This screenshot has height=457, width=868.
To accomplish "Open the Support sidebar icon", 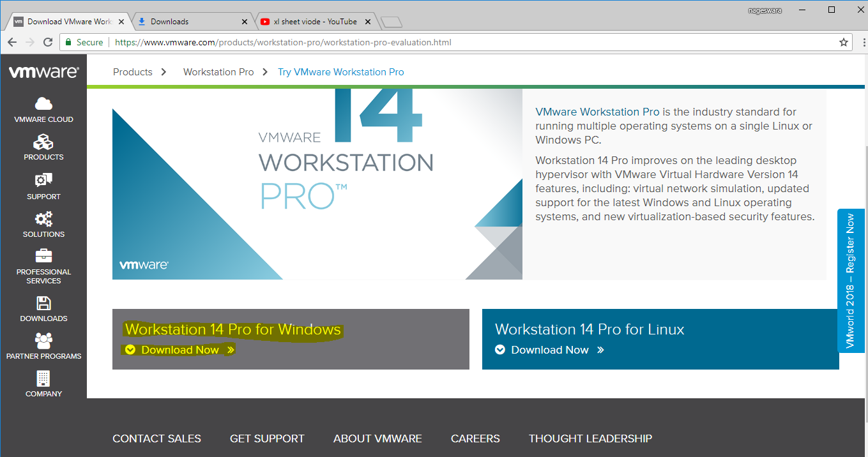I will 43,180.
